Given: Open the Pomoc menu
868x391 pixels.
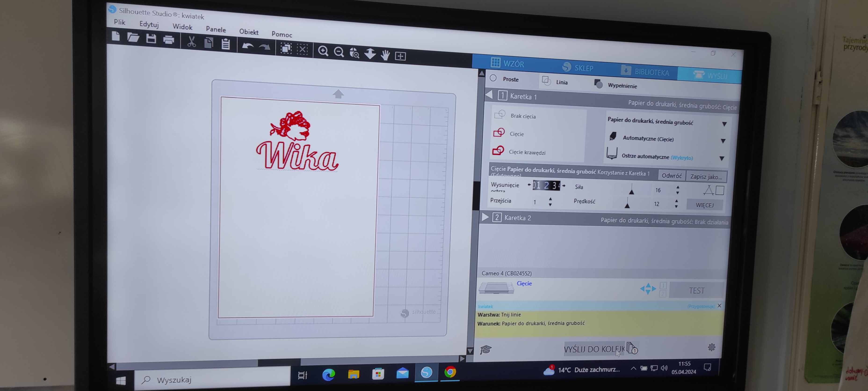Looking at the screenshot, I should 282,34.
